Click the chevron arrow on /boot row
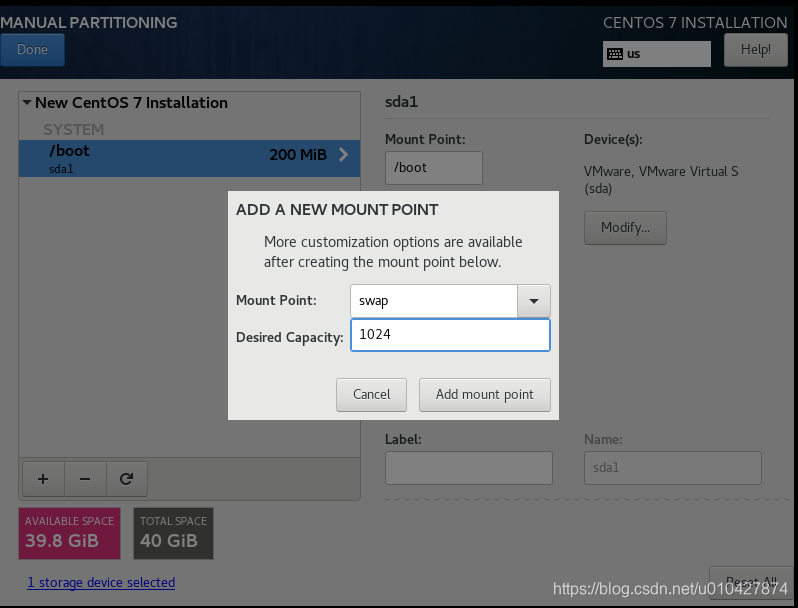The width and height of the screenshot is (798, 608). (344, 155)
